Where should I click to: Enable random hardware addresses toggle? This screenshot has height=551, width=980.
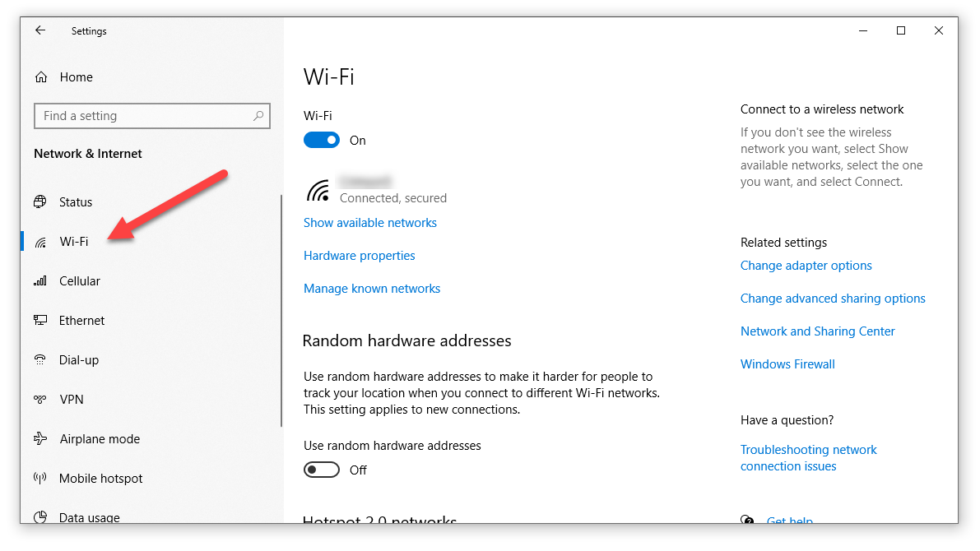pyautogui.click(x=322, y=470)
